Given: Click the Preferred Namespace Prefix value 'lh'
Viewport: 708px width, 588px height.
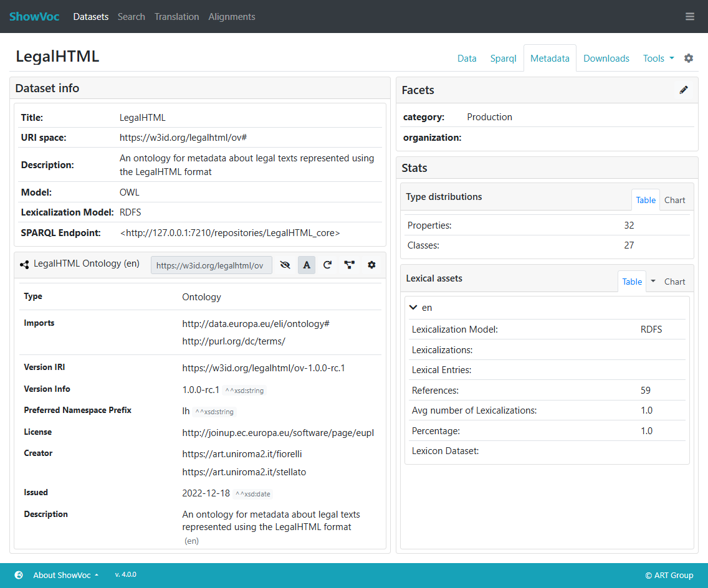Looking at the screenshot, I should (x=186, y=410).
